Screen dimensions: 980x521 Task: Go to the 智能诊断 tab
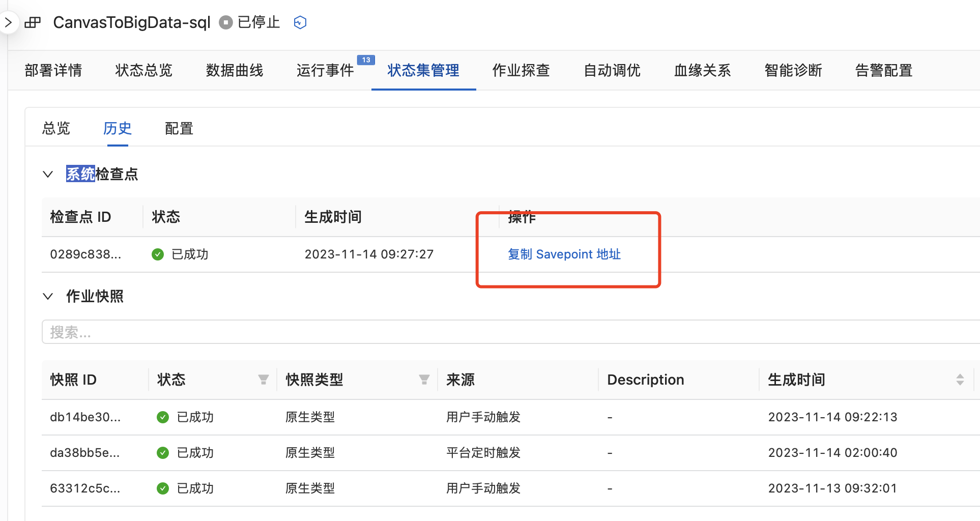793,70
